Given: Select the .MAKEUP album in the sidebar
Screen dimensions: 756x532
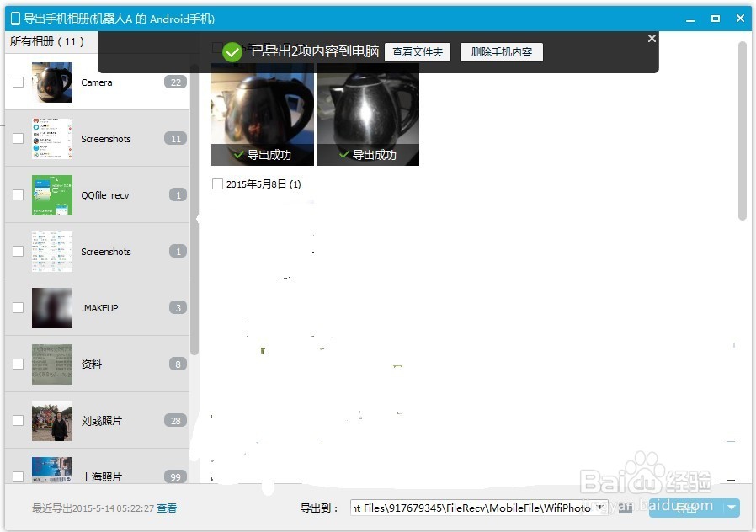Looking at the screenshot, I should coord(99,308).
